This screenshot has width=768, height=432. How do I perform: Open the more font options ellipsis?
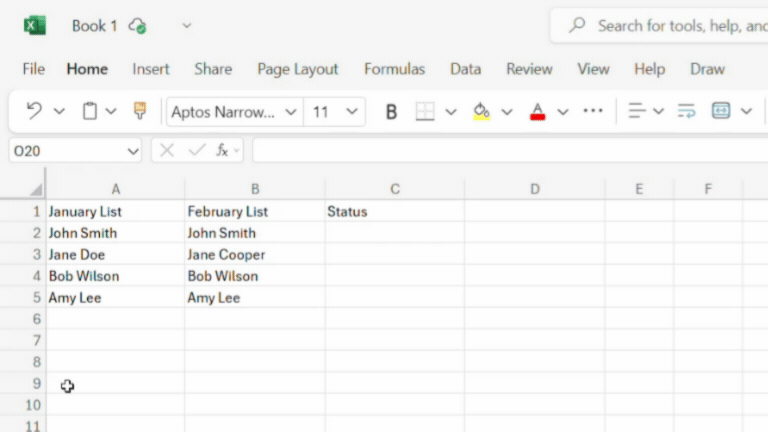pyautogui.click(x=593, y=111)
